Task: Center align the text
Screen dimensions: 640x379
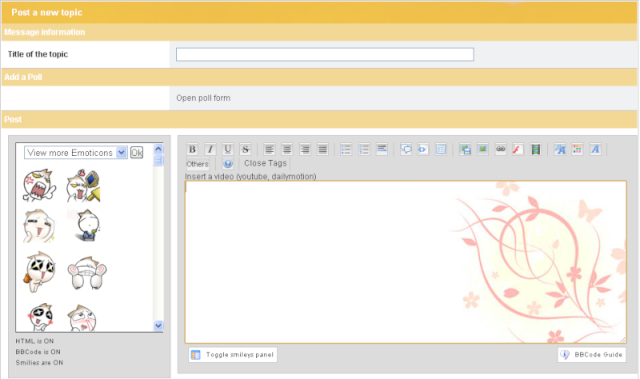Action: click(287, 149)
